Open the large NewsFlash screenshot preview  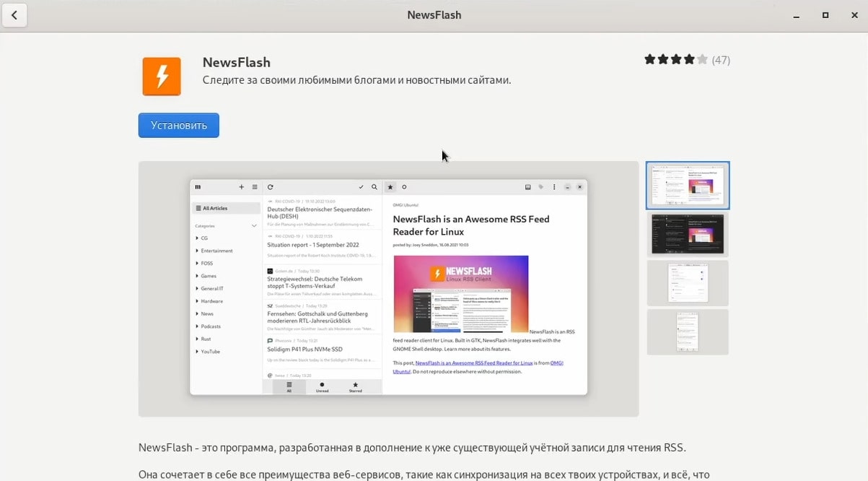pos(389,288)
